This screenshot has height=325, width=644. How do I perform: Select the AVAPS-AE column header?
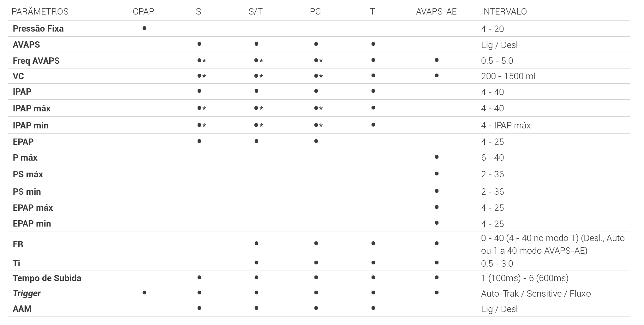tap(436, 12)
